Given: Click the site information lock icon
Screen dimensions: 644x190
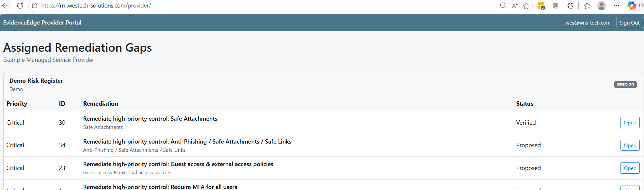Looking at the screenshot, I should click(35, 6).
